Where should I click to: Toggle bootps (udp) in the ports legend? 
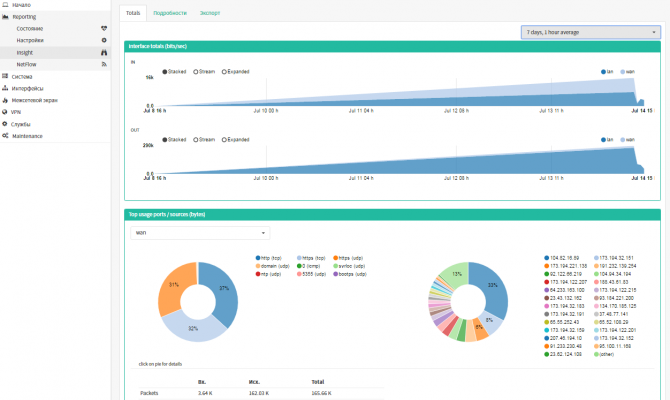point(350,274)
